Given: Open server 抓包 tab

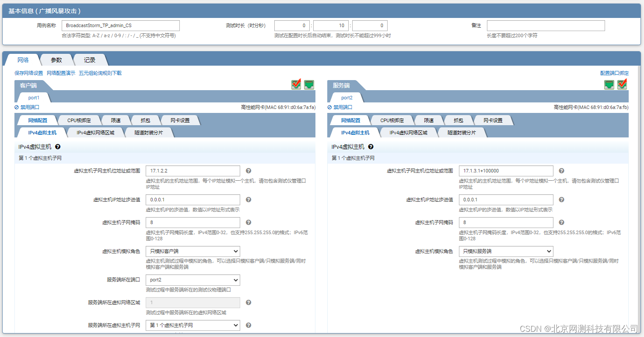Looking at the screenshot, I should [x=458, y=120].
